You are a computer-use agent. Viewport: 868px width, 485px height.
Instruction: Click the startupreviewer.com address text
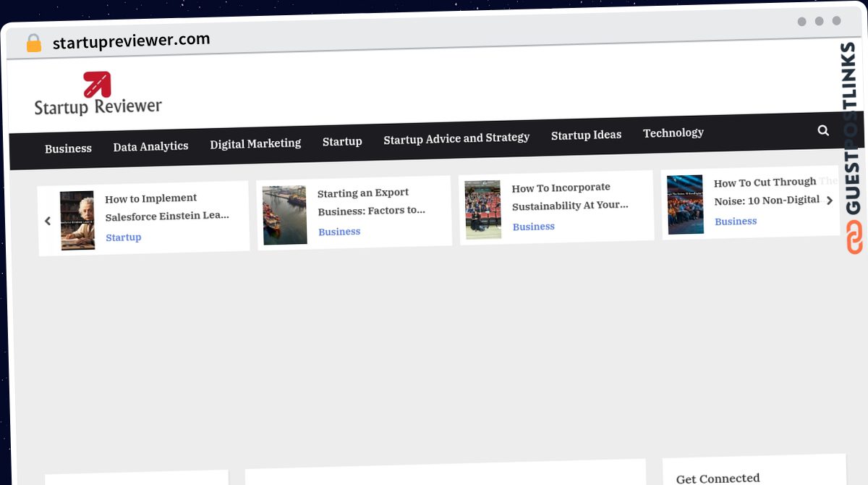[x=131, y=41]
